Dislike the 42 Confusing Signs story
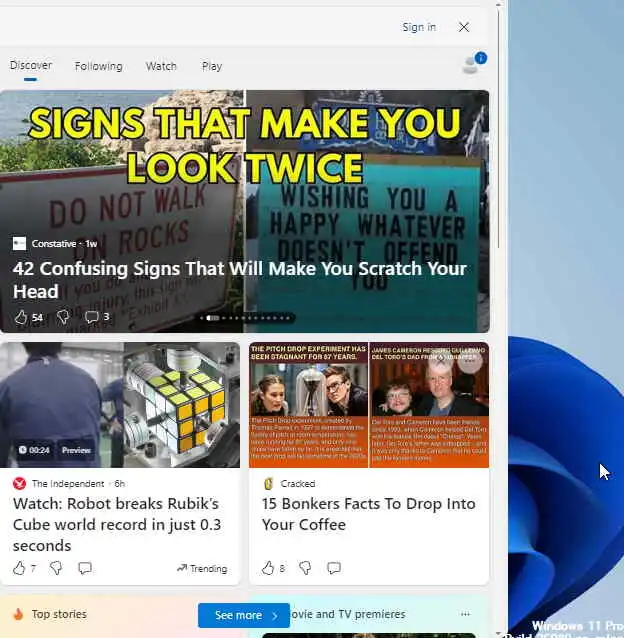Screen dimensions: 624x638 [63, 317]
